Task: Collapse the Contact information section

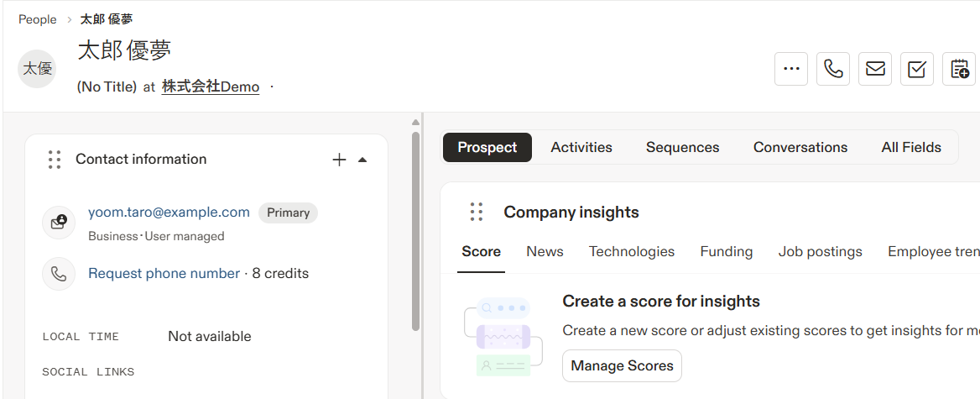Action: 362,160
